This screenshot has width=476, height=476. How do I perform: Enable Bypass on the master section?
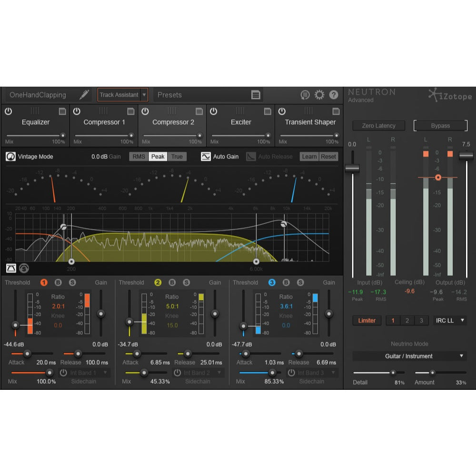point(440,126)
